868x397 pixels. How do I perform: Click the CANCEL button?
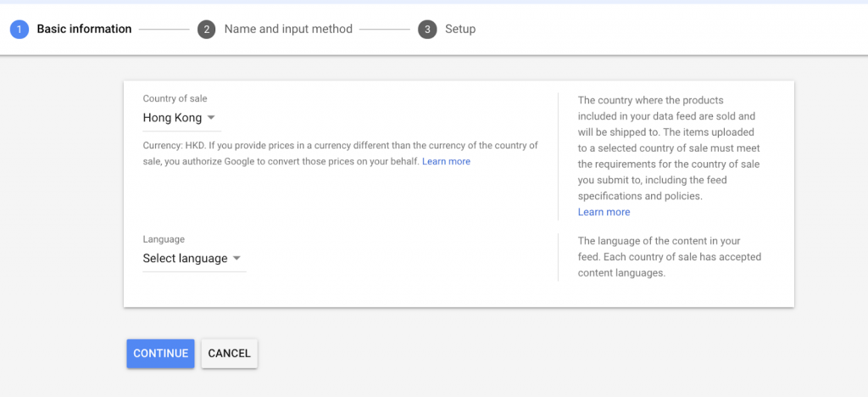[229, 353]
